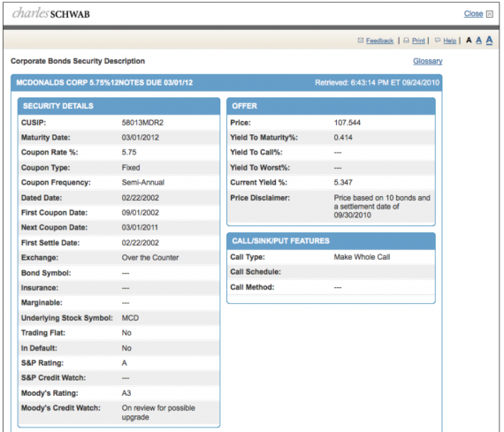Click the McDonalds Corp bond title bar
The width and height of the screenshot is (504, 432).
point(226,83)
